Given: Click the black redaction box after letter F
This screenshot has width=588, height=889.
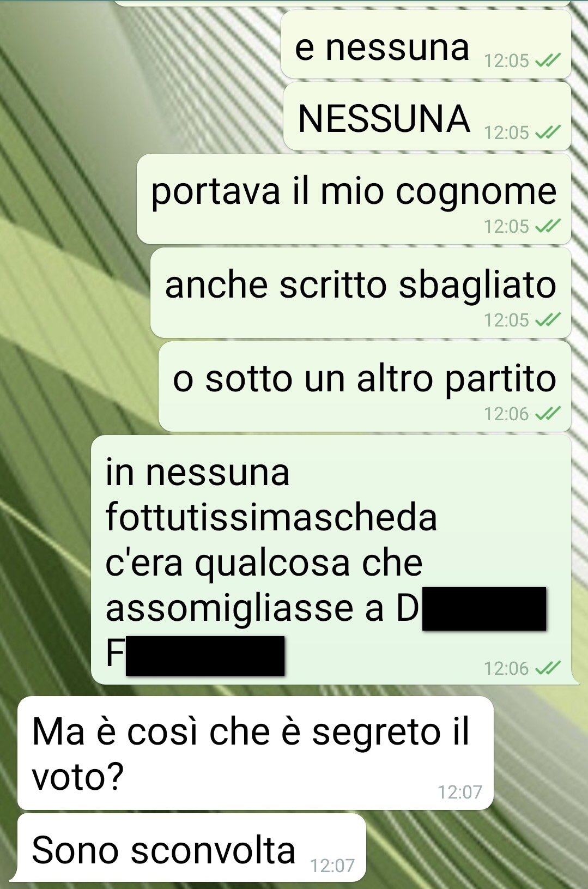Looking at the screenshot, I should coord(205,656).
